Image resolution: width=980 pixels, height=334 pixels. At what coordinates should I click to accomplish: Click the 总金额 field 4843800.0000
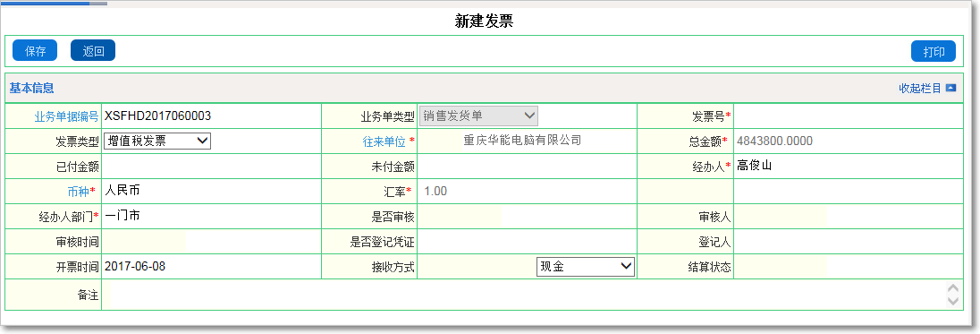click(x=848, y=141)
